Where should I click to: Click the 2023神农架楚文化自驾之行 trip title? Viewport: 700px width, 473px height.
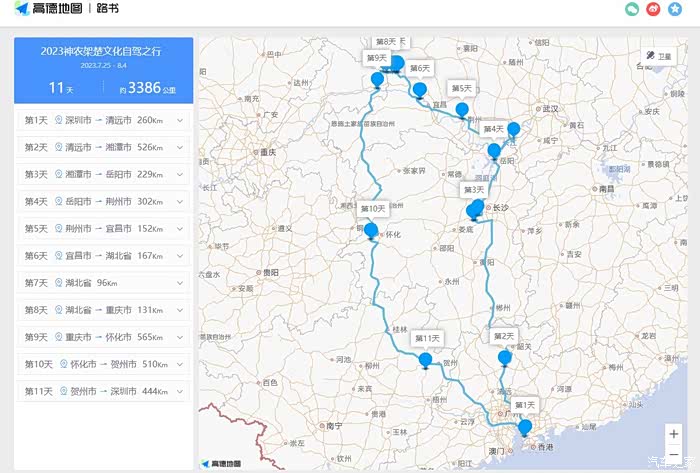click(103, 51)
